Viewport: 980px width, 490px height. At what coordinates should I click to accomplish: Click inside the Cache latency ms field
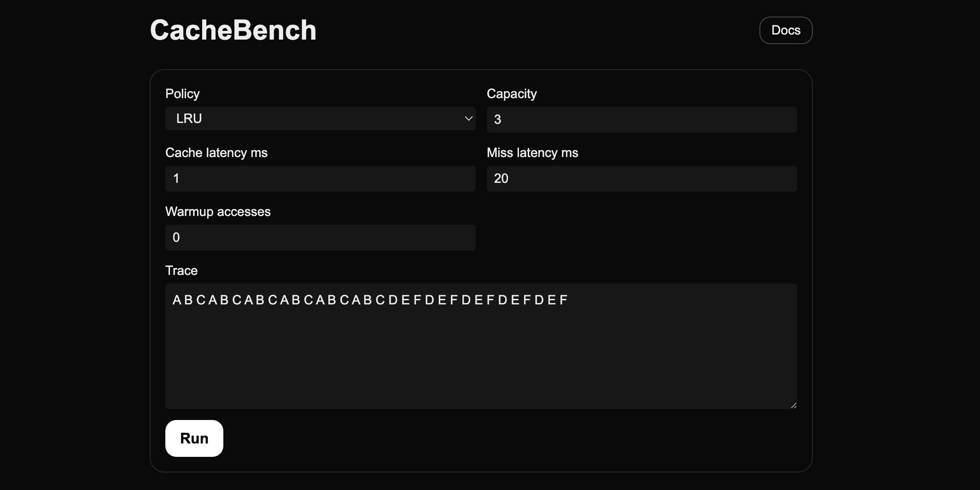[320, 178]
